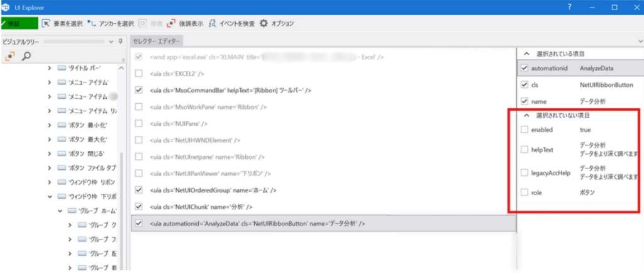Select the NetUIOrderedGroup name='ホーム' selector text

pos(213,190)
